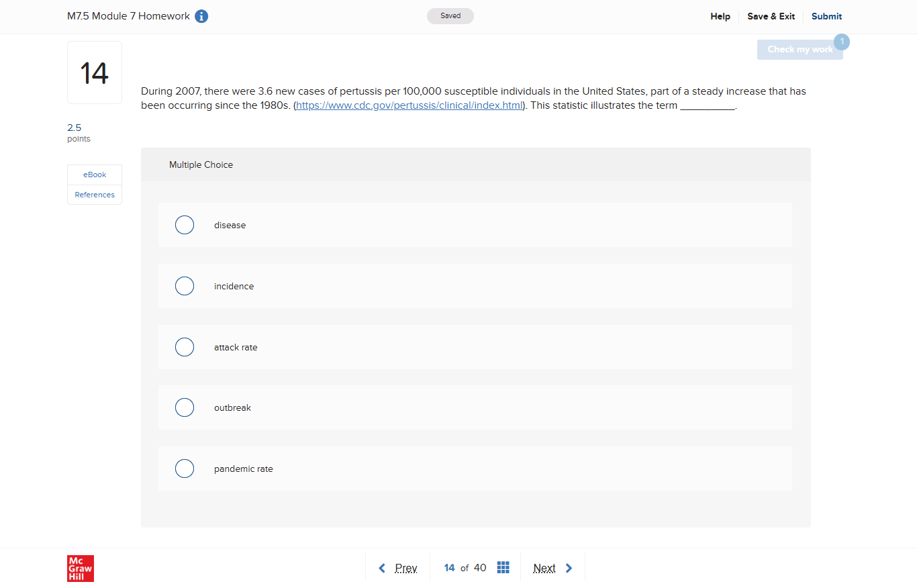Advance to the next question with Next
This screenshot has width=917, height=588.
[x=544, y=569]
